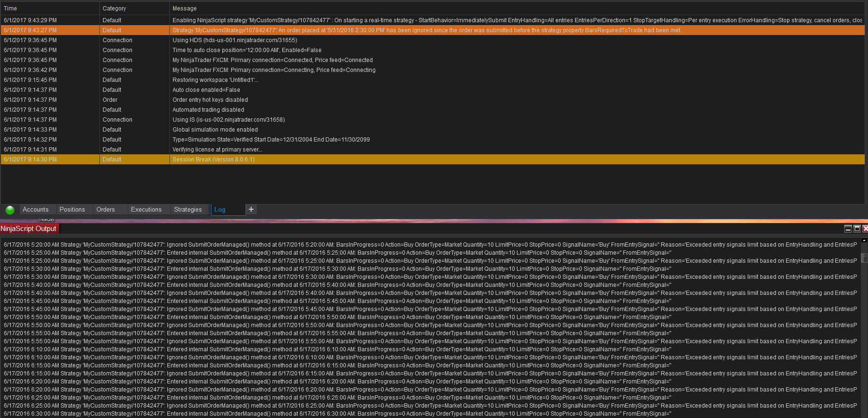Click the output line 'Ignored SubmitOrderManaged()' at 5:20:00 AM
Screen dimensions: 868x418
(x=430, y=245)
